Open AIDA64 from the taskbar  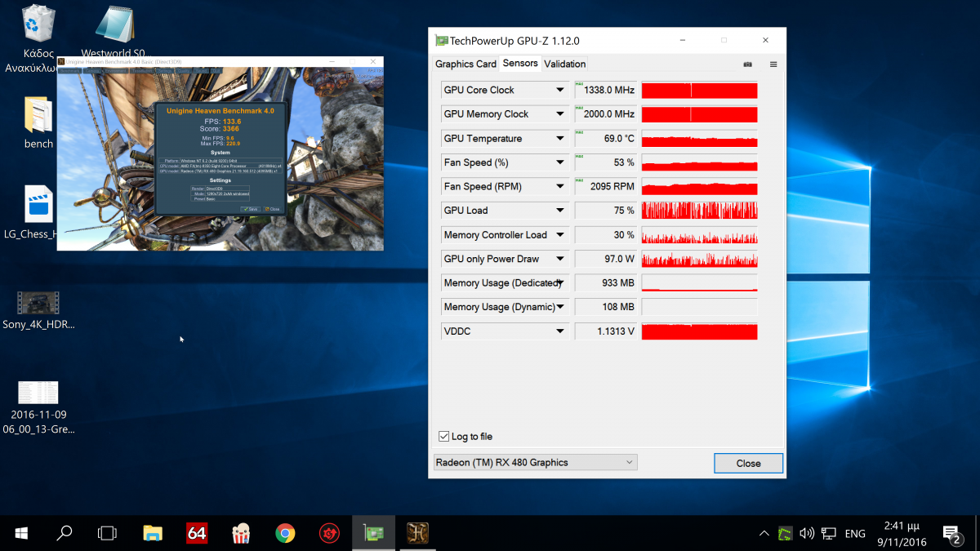[x=196, y=533]
